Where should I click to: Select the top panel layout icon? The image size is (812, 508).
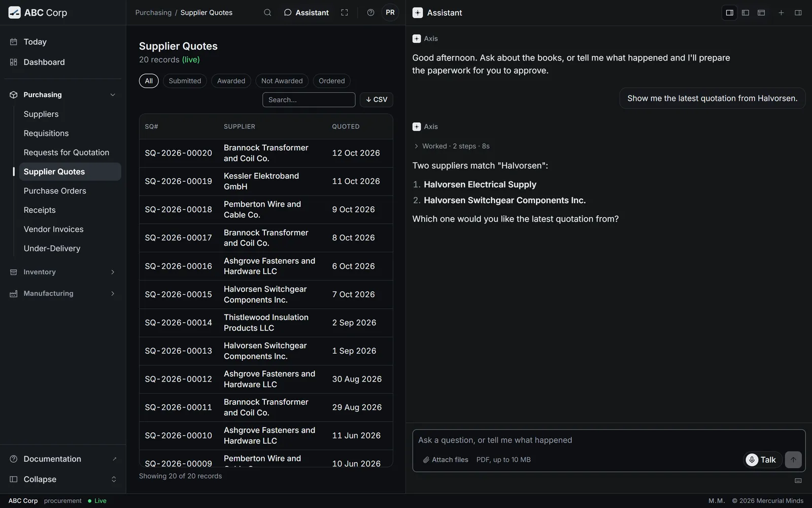pyautogui.click(x=761, y=13)
